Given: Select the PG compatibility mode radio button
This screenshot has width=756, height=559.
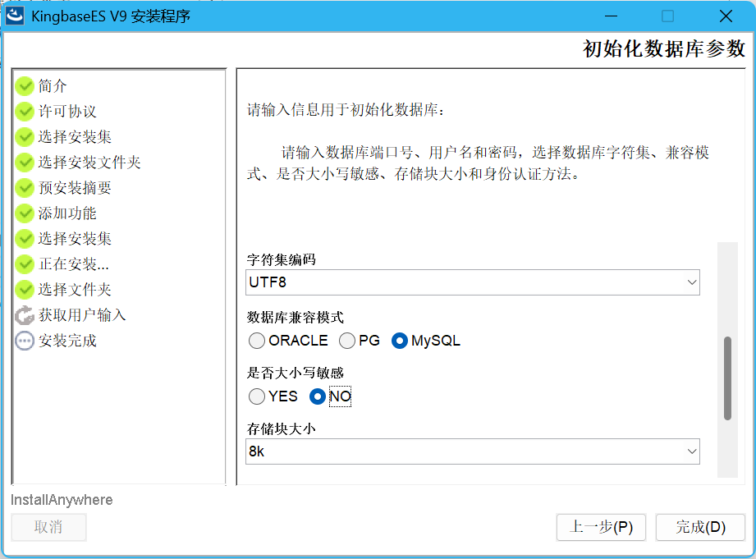Looking at the screenshot, I should coord(346,341).
